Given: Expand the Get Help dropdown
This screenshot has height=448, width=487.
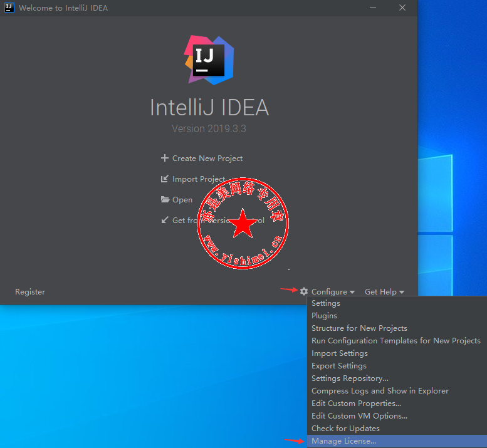Looking at the screenshot, I should coord(384,292).
